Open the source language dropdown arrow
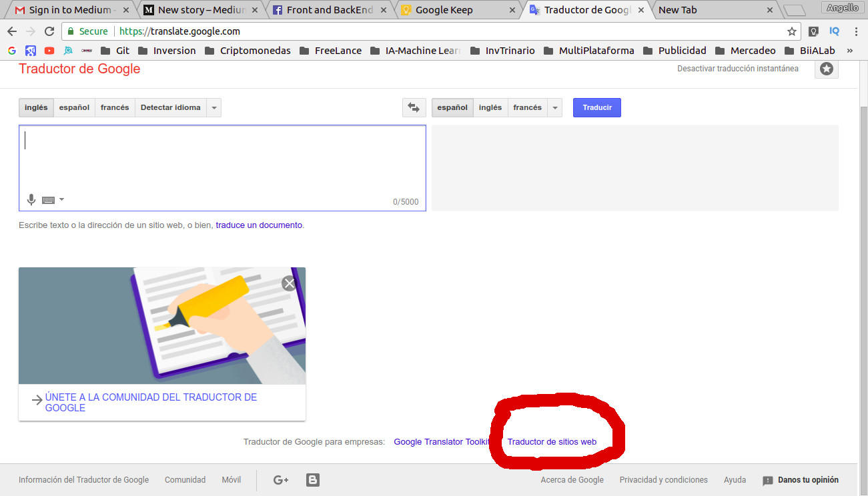Viewport: 868px width, 496px height. point(213,107)
